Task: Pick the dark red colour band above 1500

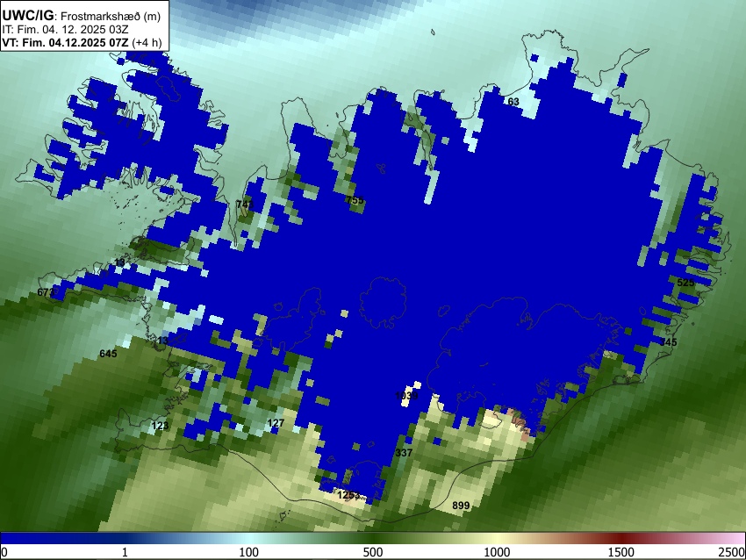Action: [621, 538]
